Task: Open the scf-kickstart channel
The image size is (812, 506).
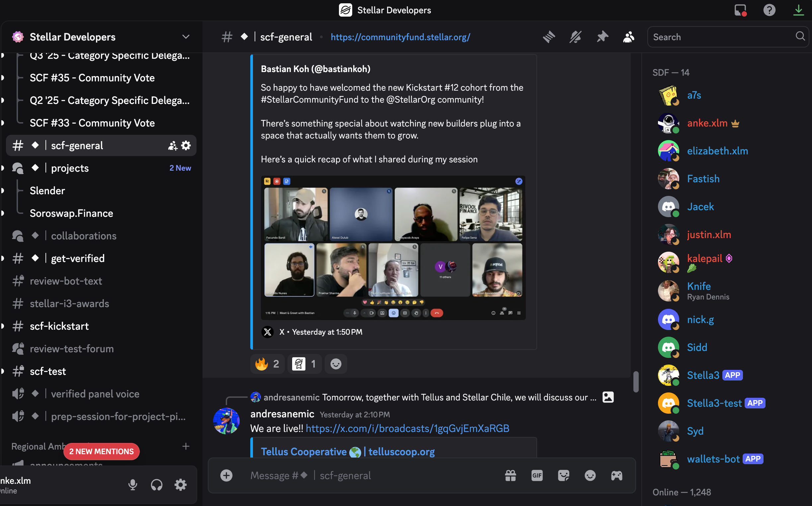Action: 101,326
